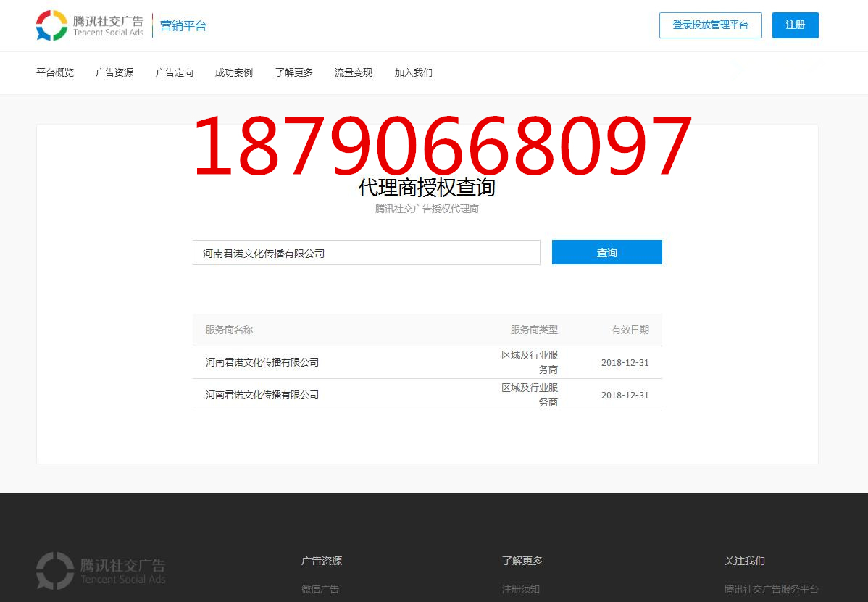Click second row 区域及行业服务商 type cell

[530, 395]
